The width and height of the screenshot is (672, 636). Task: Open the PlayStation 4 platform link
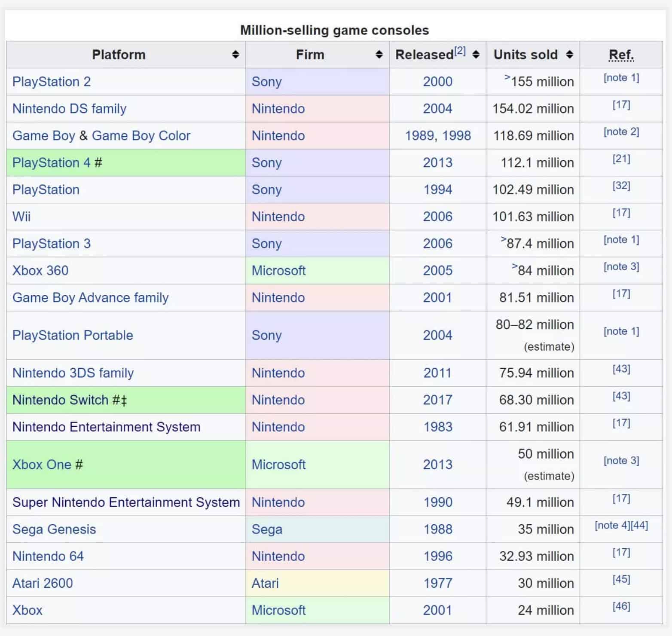coord(52,163)
